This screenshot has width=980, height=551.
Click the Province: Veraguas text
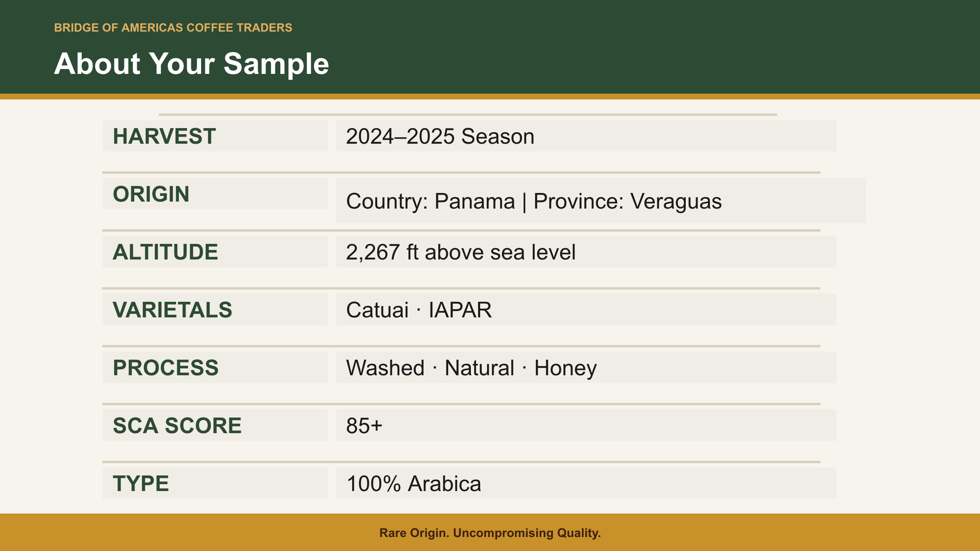[x=627, y=201]
